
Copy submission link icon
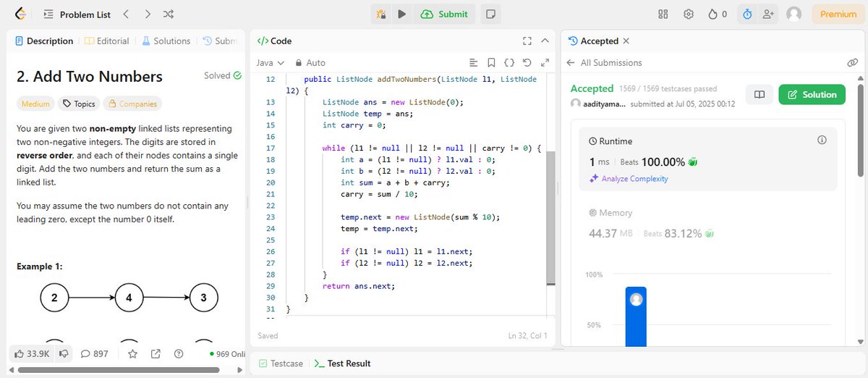(x=852, y=63)
